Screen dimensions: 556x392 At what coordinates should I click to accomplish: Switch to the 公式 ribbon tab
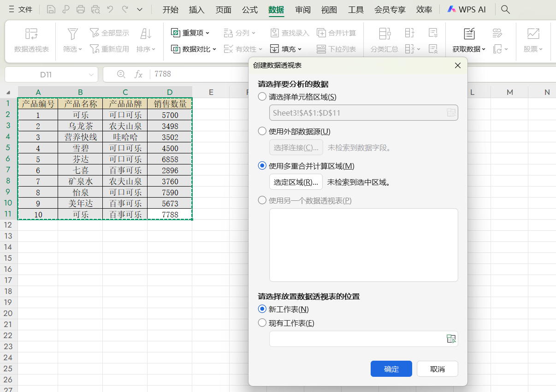pyautogui.click(x=249, y=9)
